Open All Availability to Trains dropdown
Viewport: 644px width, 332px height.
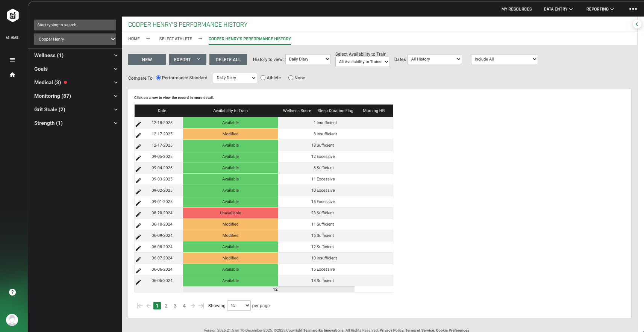point(362,62)
